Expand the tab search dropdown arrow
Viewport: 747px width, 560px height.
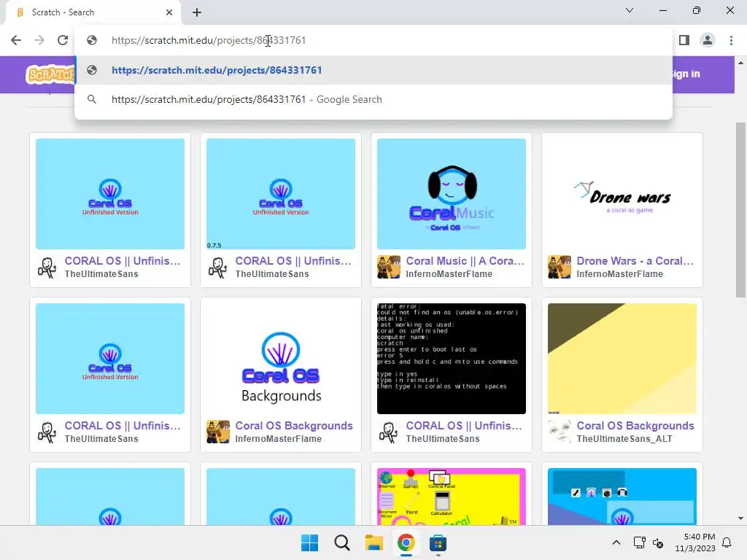coord(630,10)
